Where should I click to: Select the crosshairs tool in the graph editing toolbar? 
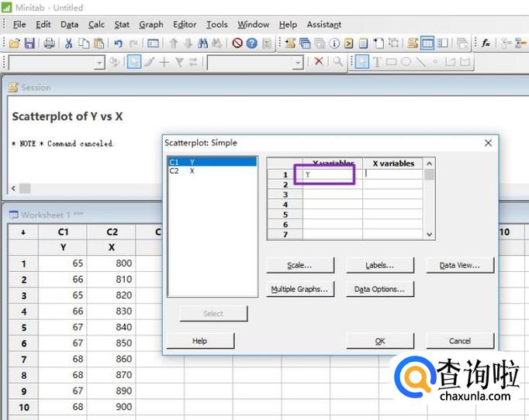(x=164, y=62)
